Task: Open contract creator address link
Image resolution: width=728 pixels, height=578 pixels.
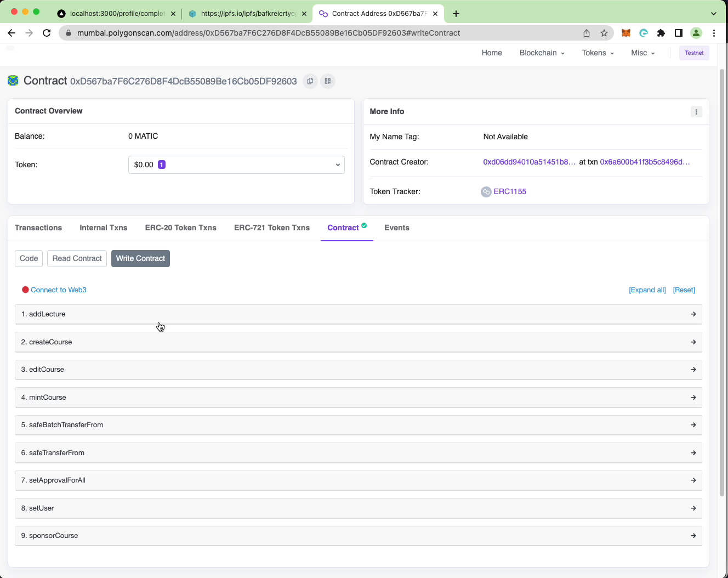Action: pyautogui.click(x=530, y=162)
